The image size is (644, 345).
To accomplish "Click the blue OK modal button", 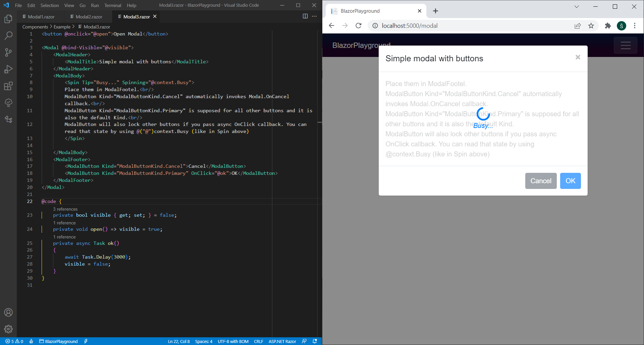I will [x=570, y=181].
